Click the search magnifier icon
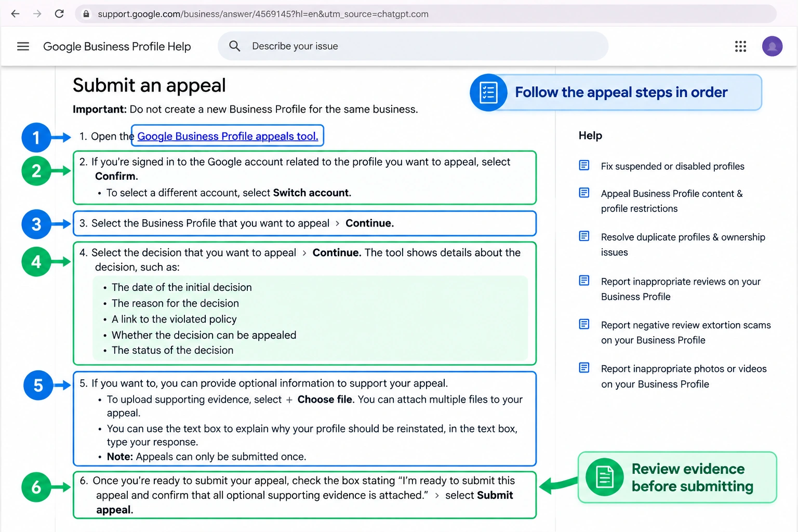 [235, 46]
